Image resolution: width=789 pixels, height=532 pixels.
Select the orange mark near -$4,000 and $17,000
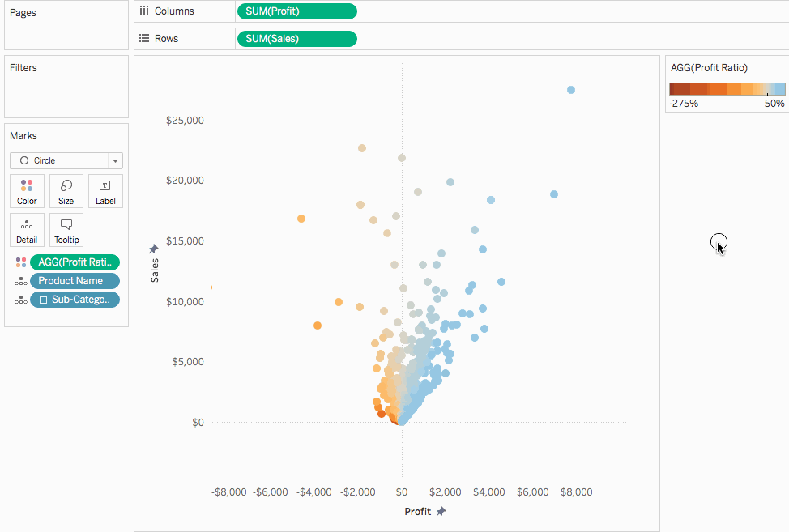coord(301,219)
